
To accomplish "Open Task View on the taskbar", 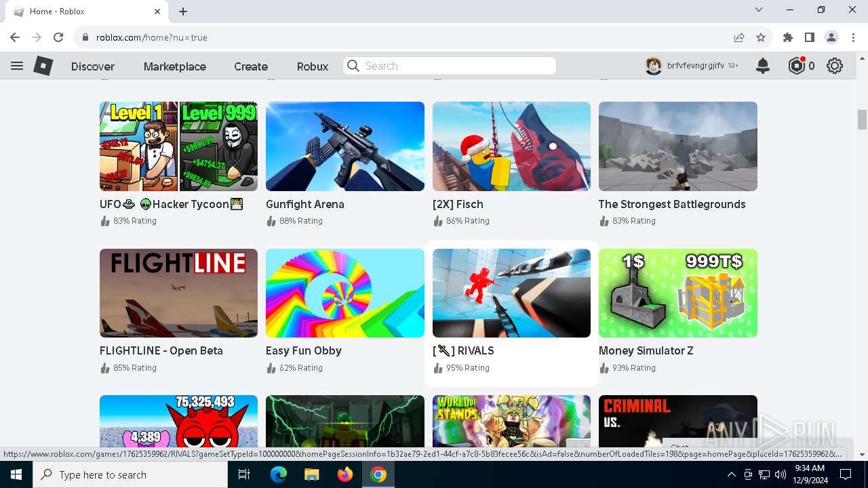I will pyautogui.click(x=244, y=474).
